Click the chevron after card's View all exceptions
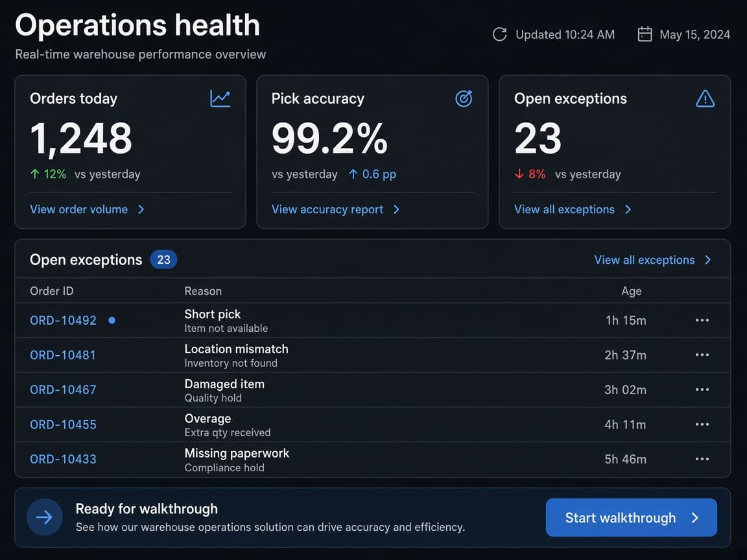 (x=628, y=209)
